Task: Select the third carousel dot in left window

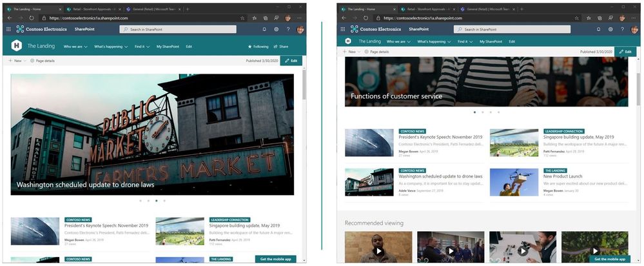Action: click(x=156, y=201)
